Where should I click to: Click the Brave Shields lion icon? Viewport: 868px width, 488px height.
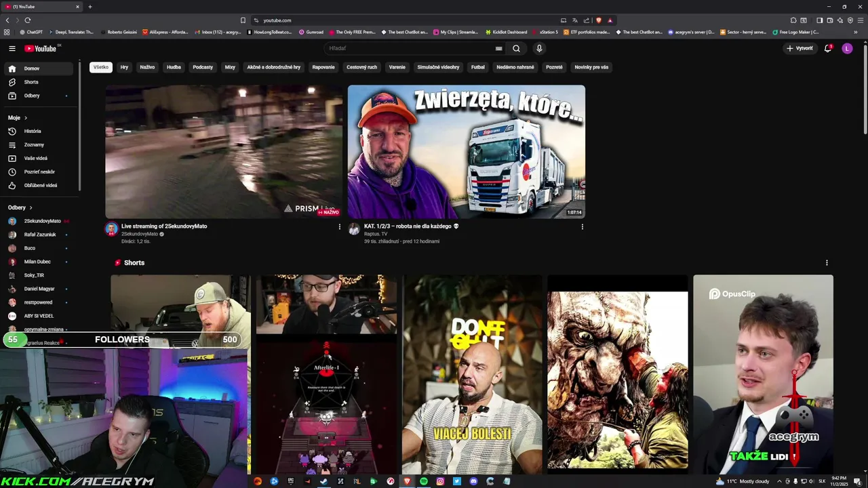click(x=598, y=20)
